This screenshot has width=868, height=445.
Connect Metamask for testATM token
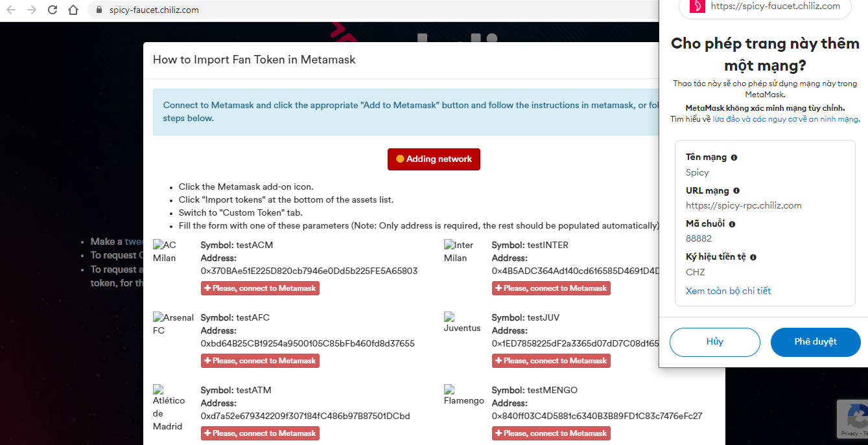[260, 433]
